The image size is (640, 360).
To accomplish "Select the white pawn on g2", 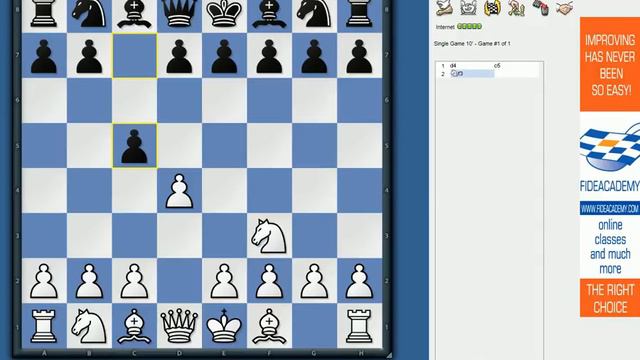I will coord(314,281).
